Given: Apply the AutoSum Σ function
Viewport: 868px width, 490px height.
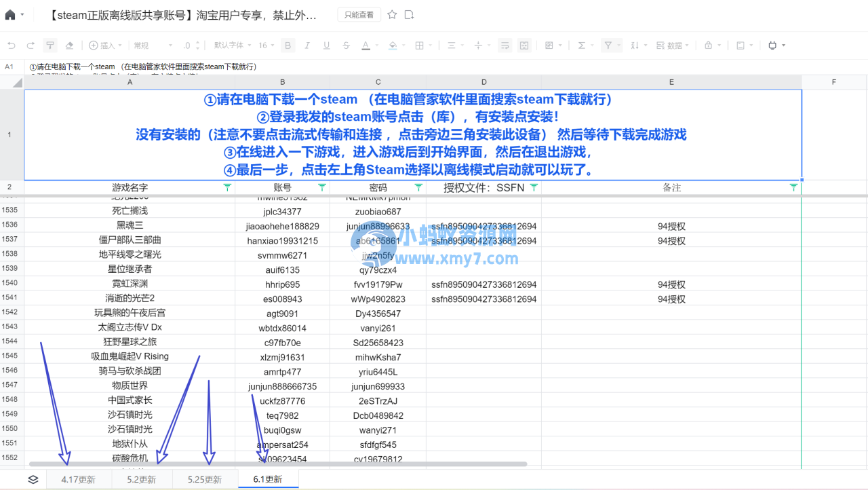Looking at the screenshot, I should (x=581, y=45).
